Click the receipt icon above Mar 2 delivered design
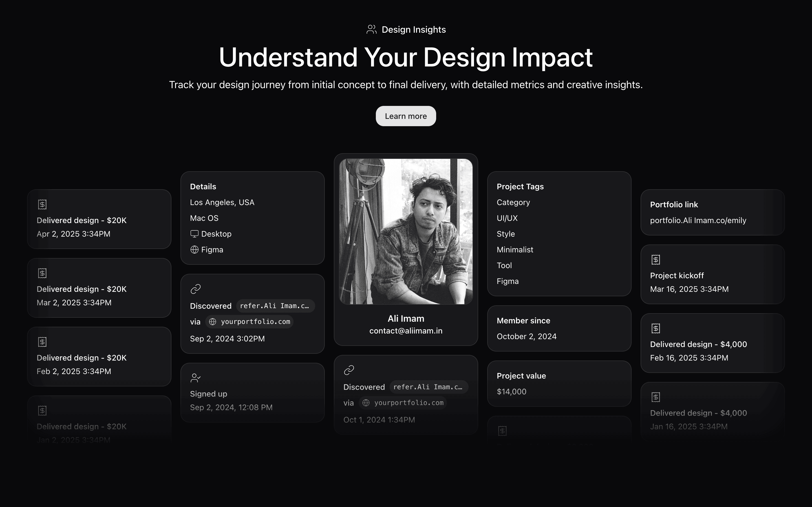 click(42, 273)
